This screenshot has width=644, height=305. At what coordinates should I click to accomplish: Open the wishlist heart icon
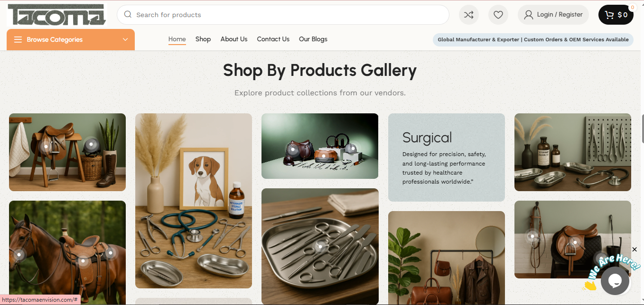pyautogui.click(x=498, y=15)
